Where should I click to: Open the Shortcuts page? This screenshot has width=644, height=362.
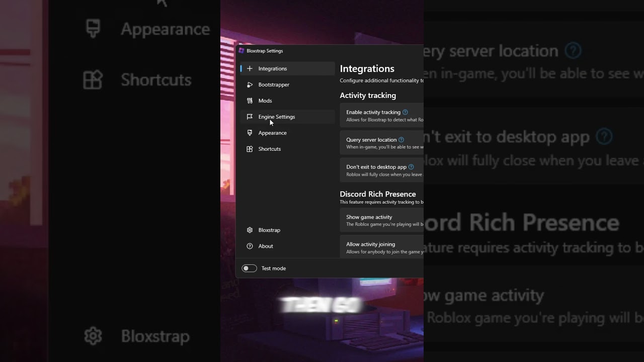click(287, 149)
